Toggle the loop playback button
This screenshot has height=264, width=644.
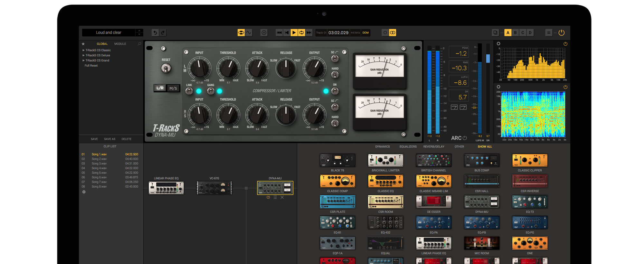pos(301,33)
